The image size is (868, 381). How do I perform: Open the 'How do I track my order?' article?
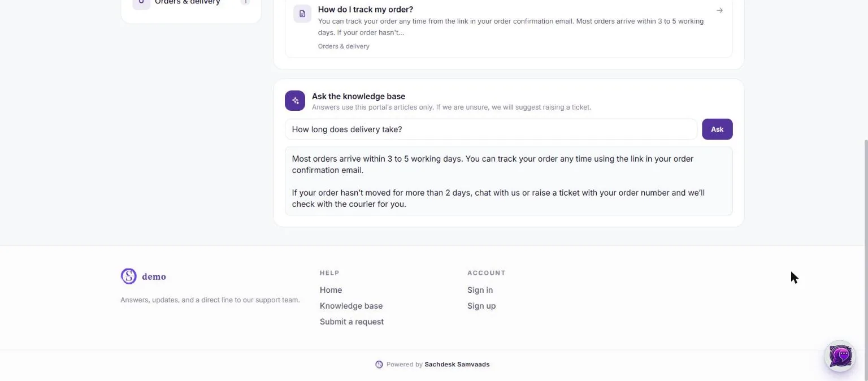[509, 28]
